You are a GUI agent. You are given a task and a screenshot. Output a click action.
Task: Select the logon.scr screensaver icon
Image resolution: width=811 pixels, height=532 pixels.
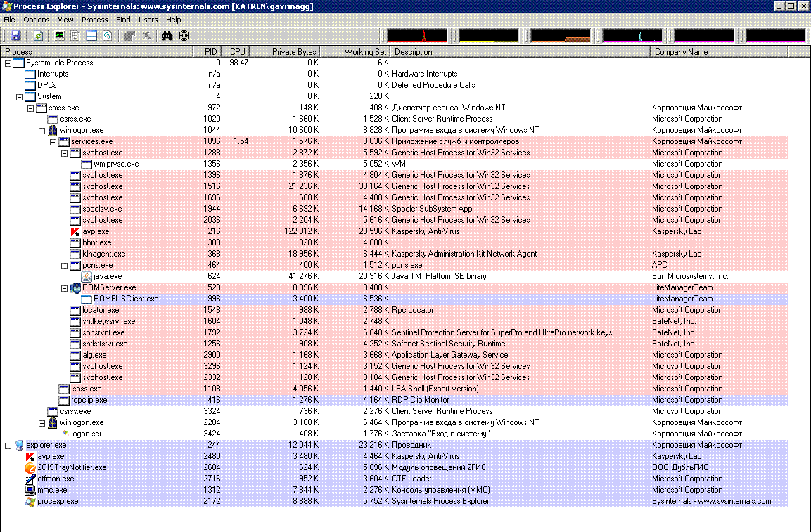point(65,433)
